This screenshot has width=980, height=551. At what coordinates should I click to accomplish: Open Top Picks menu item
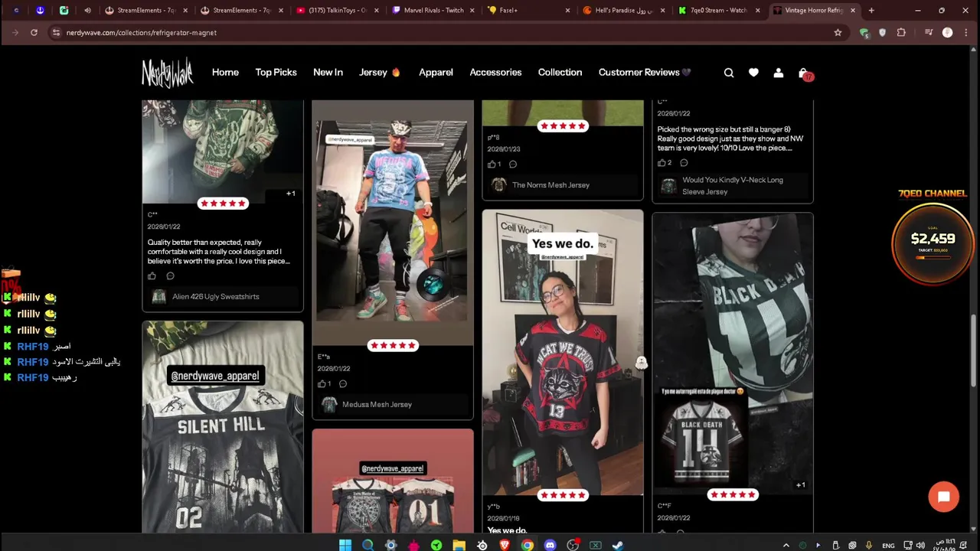pos(276,72)
